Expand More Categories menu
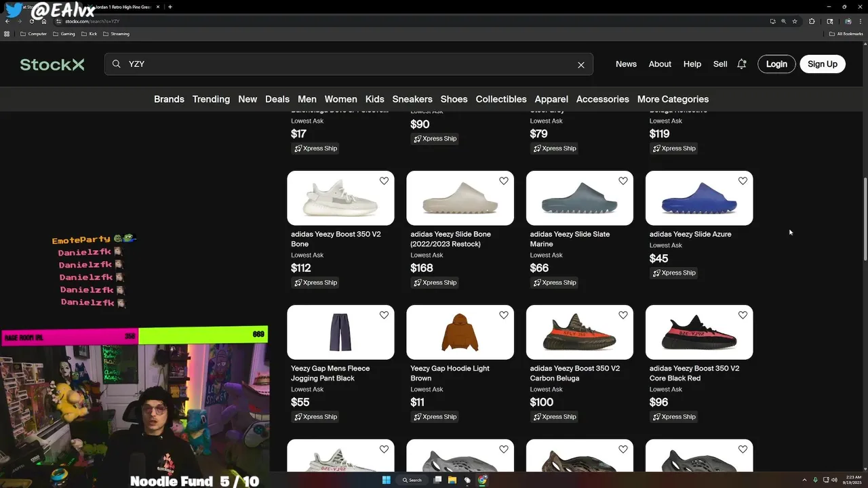This screenshot has height=488, width=868. pyautogui.click(x=673, y=99)
